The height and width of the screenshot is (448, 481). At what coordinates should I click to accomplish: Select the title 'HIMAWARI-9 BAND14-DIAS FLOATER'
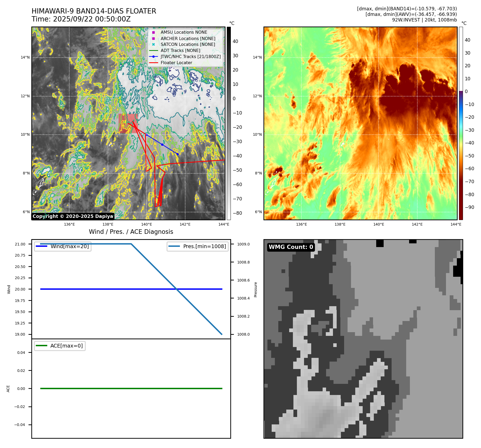tap(94, 11)
